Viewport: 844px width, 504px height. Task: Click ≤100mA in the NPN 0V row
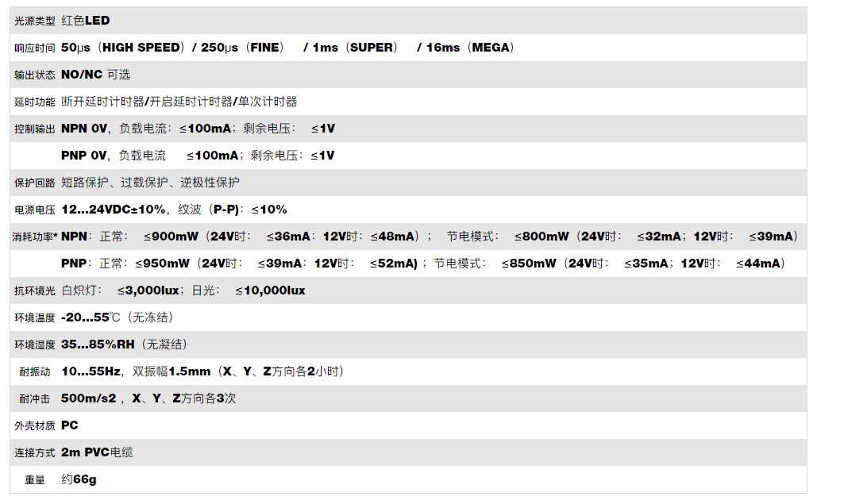coord(205,128)
